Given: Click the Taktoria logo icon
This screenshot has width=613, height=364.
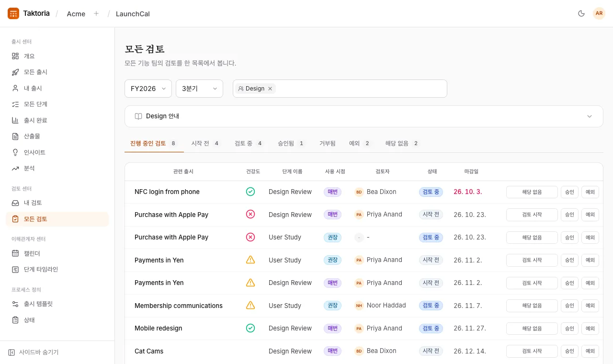Looking at the screenshot, I should [13, 13].
